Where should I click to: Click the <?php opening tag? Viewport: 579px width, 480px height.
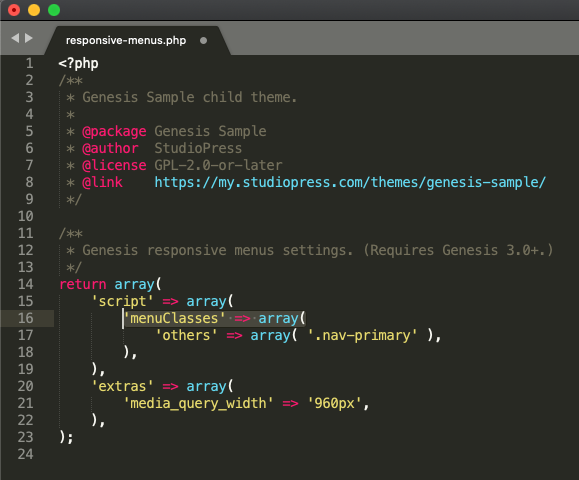point(78,64)
